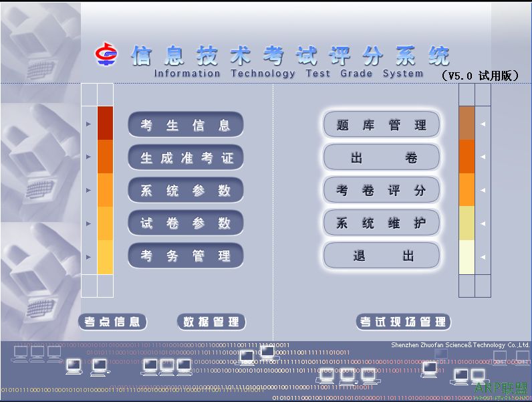Open 考卷评分
This screenshot has height=402, width=532.
coord(382,190)
